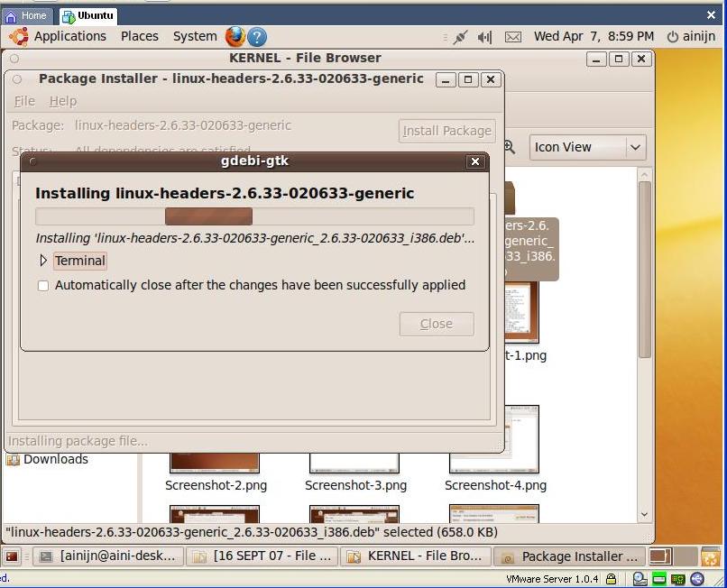This screenshot has width=727, height=588.
Task: Click the VMware lock icon in status bar
Action: point(611,579)
